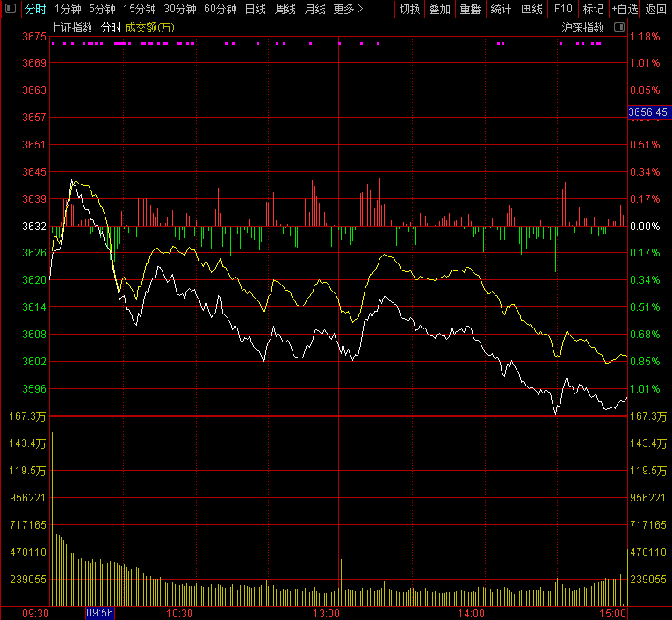Click the chart-type icon in top-left corner
This screenshot has height=620, width=672.
click(x=11, y=10)
